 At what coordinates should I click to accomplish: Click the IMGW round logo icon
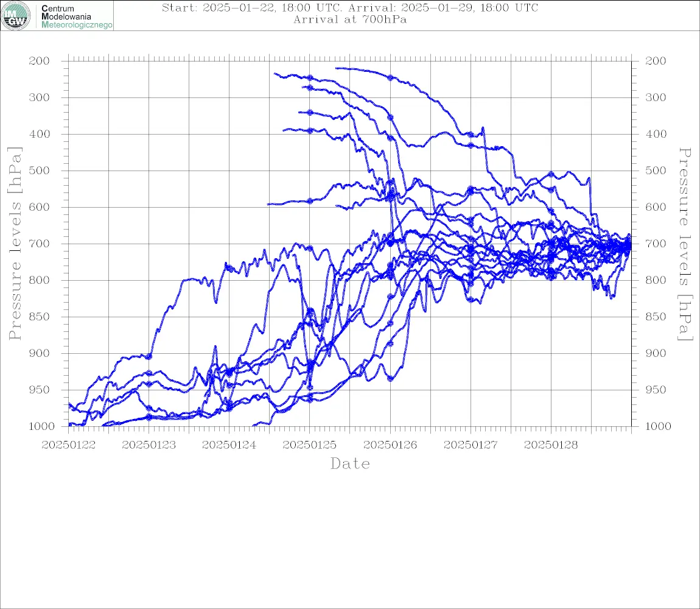16,16
